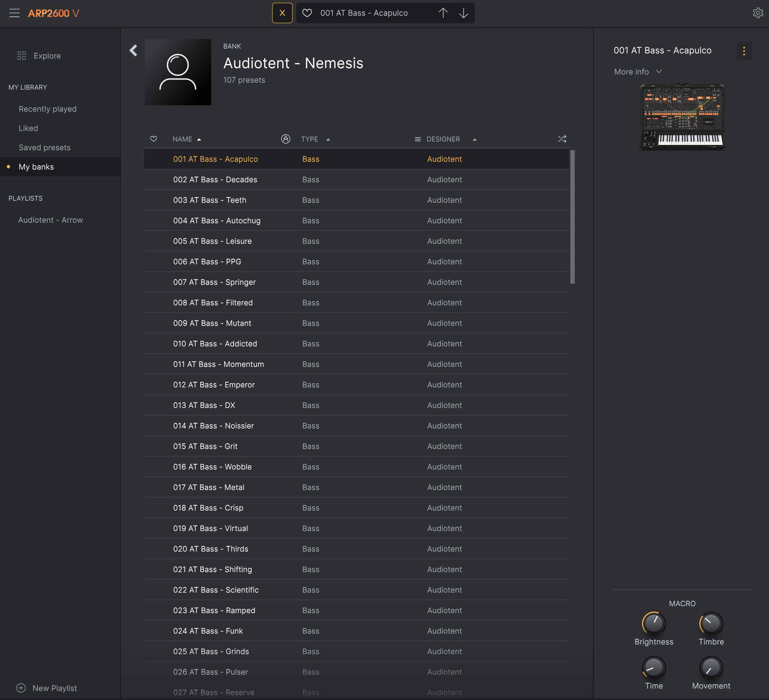This screenshot has height=700, width=769.
Task: Load the next preset with down arrow
Action: pyautogui.click(x=463, y=13)
